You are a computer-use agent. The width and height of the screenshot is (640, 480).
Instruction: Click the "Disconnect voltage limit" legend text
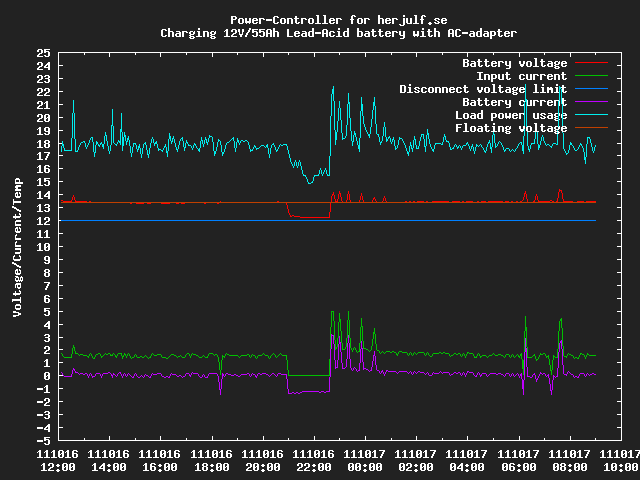click(x=483, y=89)
